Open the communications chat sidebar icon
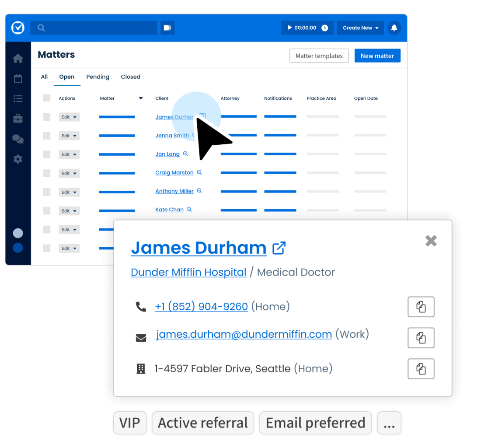 point(18,139)
